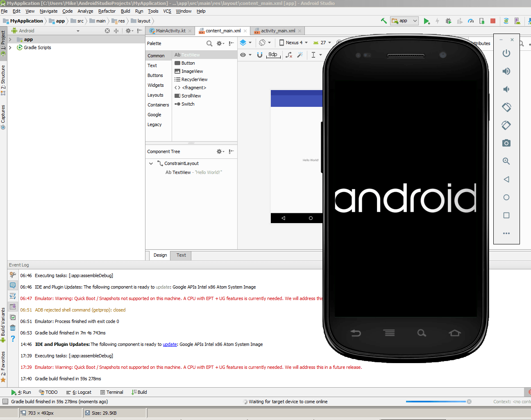Select Button in the Palette list

204,63
